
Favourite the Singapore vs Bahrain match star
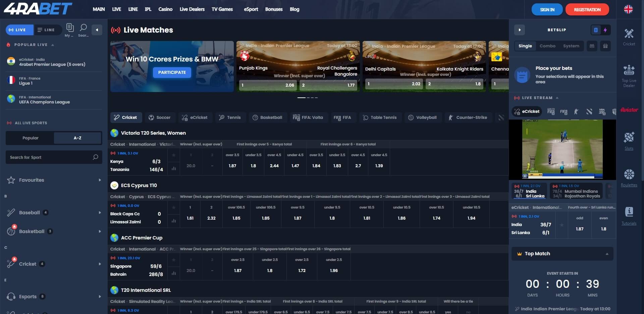coord(174,260)
